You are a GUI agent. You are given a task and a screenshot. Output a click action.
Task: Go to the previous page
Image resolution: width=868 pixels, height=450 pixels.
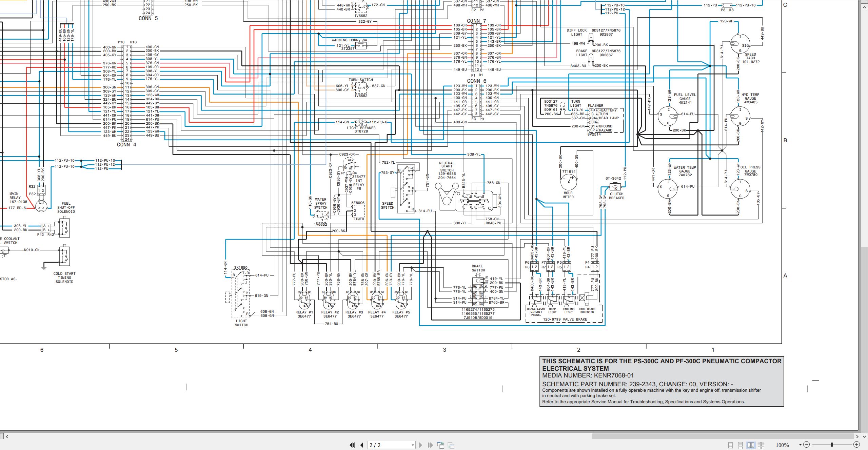click(362, 445)
